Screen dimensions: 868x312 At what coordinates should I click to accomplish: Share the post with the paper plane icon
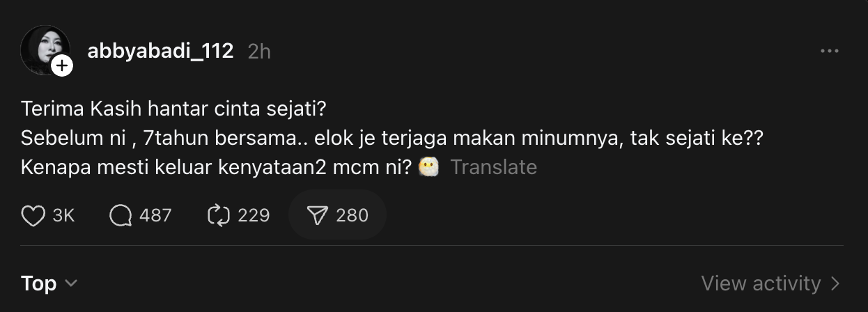(317, 216)
